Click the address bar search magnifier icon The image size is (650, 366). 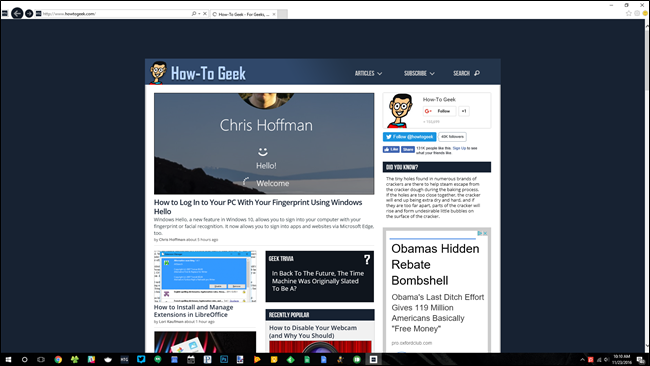tap(194, 14)
